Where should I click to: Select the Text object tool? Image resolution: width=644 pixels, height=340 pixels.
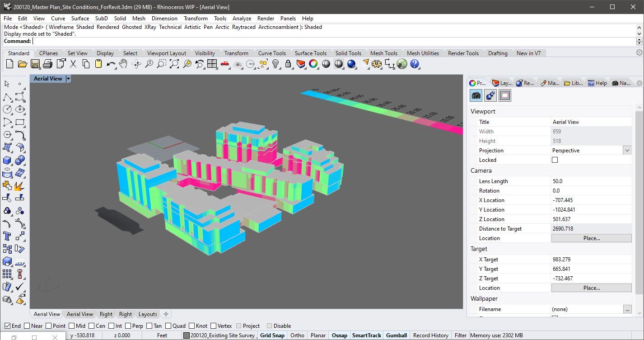7,236
